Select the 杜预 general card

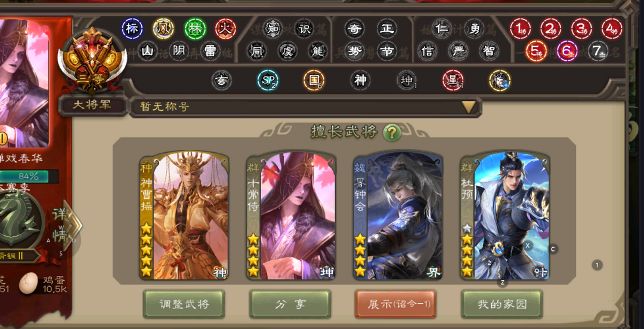pos(505,216)
